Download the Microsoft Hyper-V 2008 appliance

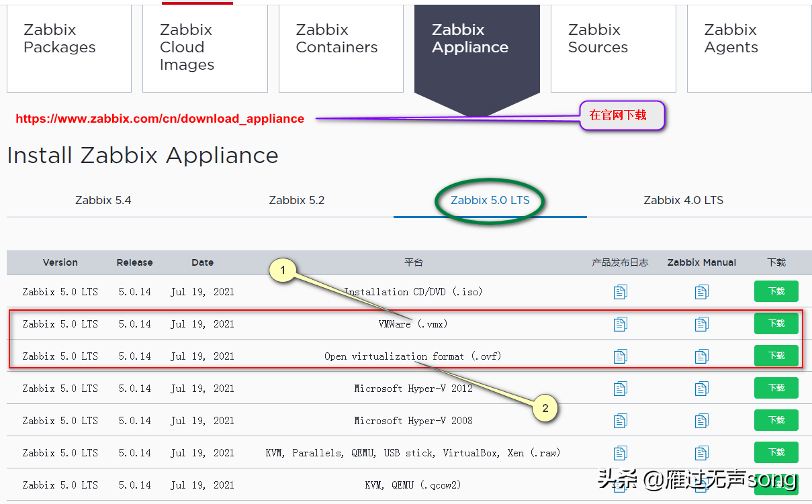(x=776, y=420)
